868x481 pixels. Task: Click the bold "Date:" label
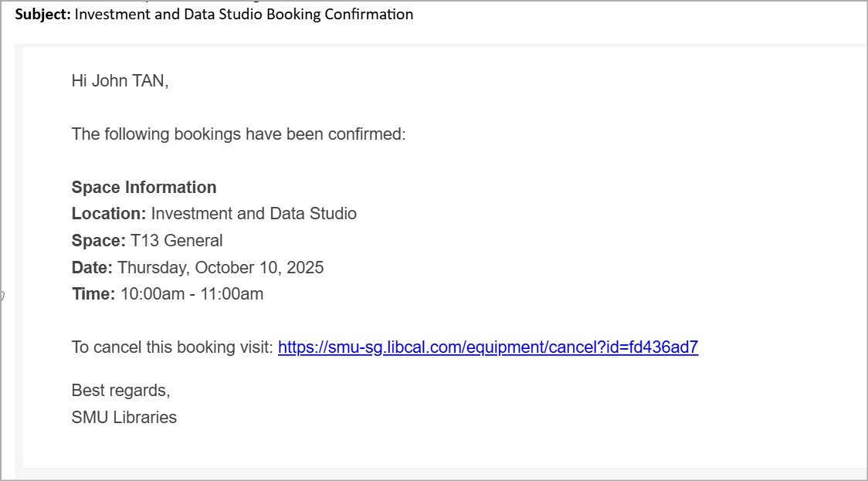click(x=92, y=268)
